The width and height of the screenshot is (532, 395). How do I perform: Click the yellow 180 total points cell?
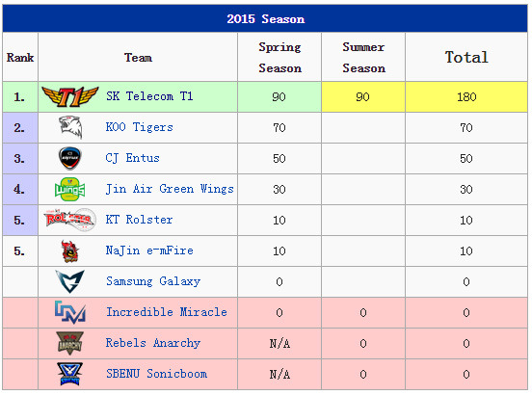pyautogui.click(x=466, y=97)
